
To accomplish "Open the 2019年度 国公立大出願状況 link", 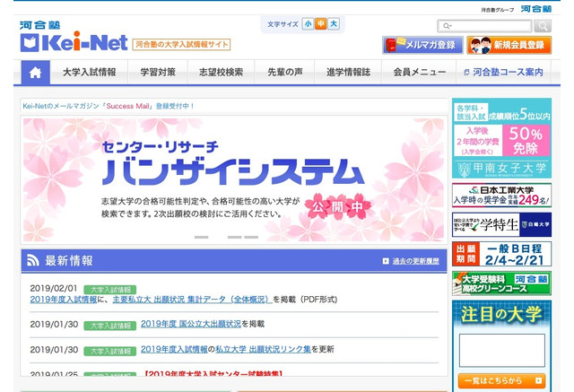I will click(191, 324).
